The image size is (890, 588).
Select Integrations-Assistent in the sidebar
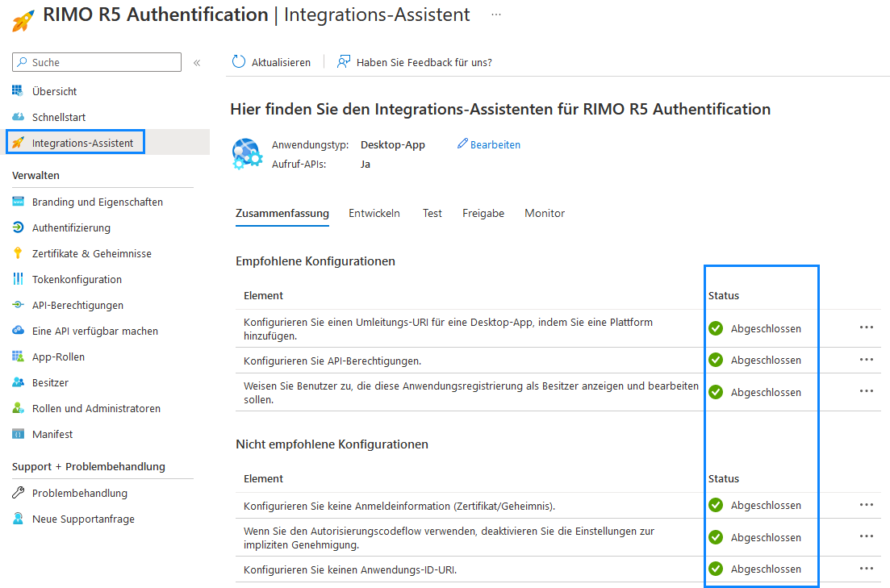tap(83, 143)
